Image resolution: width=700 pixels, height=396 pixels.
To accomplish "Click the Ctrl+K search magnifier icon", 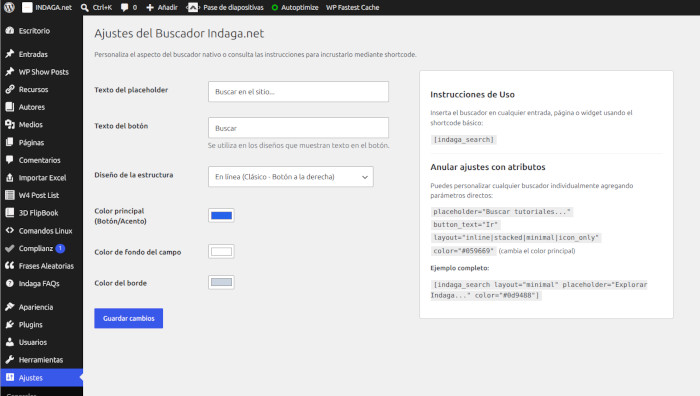I will 85,8.
